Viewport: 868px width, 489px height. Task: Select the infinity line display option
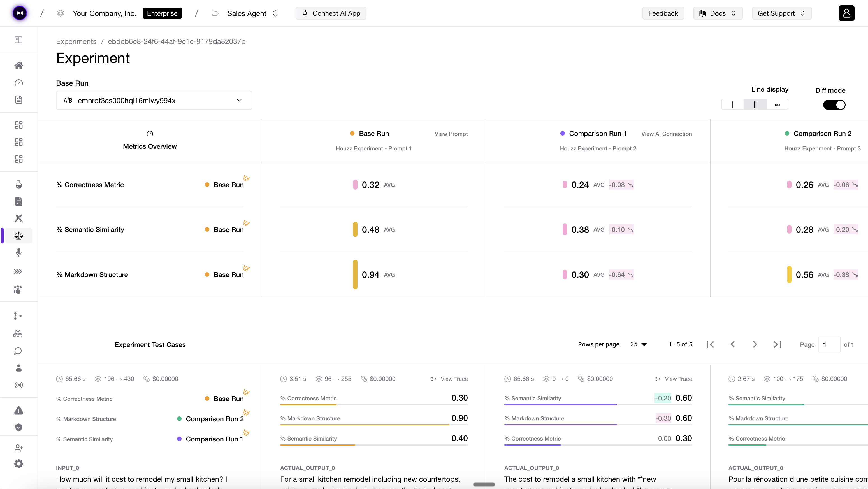tap(777, 104)
